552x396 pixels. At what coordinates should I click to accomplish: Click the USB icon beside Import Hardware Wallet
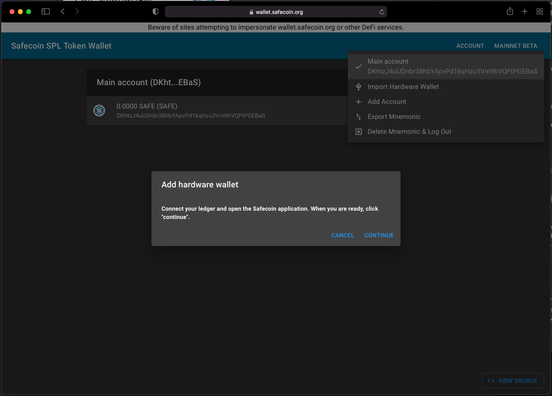[358, 87]
